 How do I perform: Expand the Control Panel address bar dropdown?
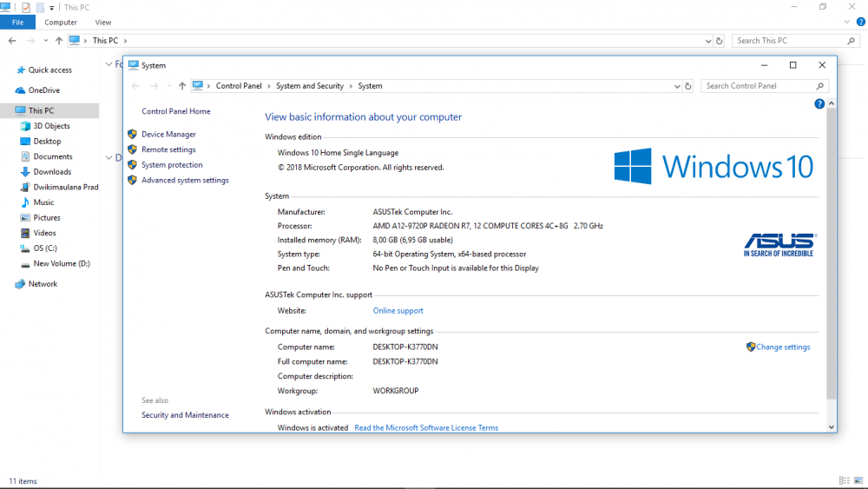pos(677,86)
